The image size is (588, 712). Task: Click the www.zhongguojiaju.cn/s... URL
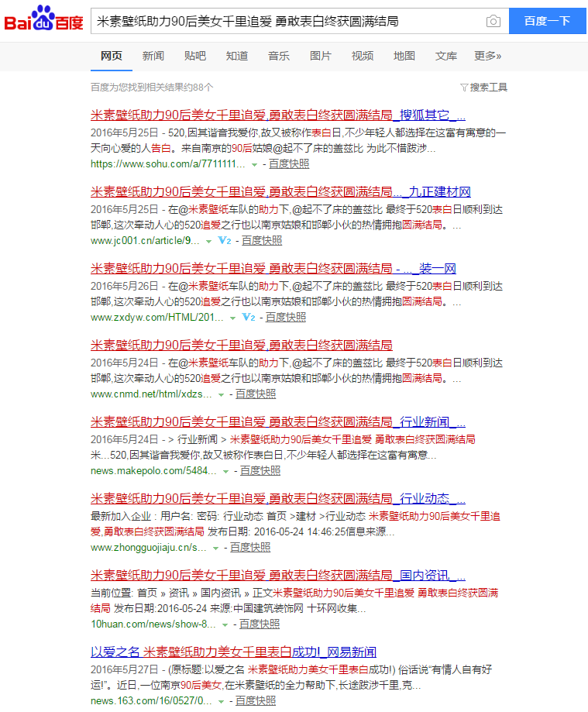[x=149, y=548]
